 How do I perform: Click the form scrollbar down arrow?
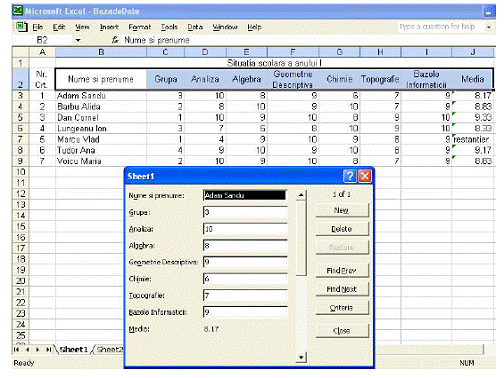coord(301,358)
